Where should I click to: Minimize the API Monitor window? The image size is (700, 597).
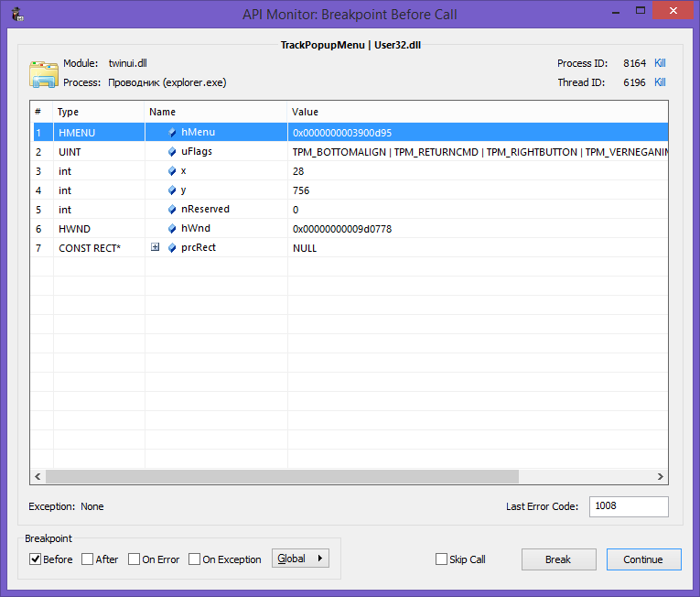pyautogui.click(x=616, y=11)
